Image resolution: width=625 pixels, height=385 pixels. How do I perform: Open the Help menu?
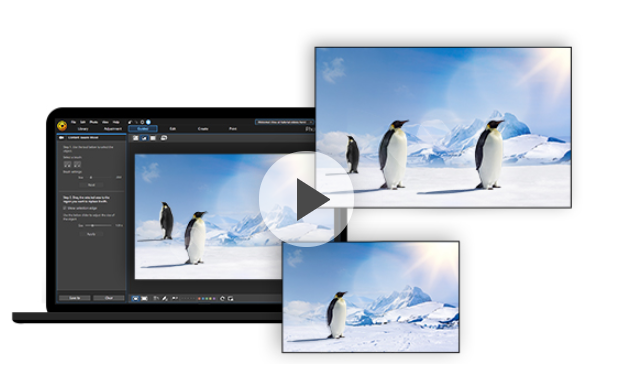pyautogui.click(x=116, y=122)
